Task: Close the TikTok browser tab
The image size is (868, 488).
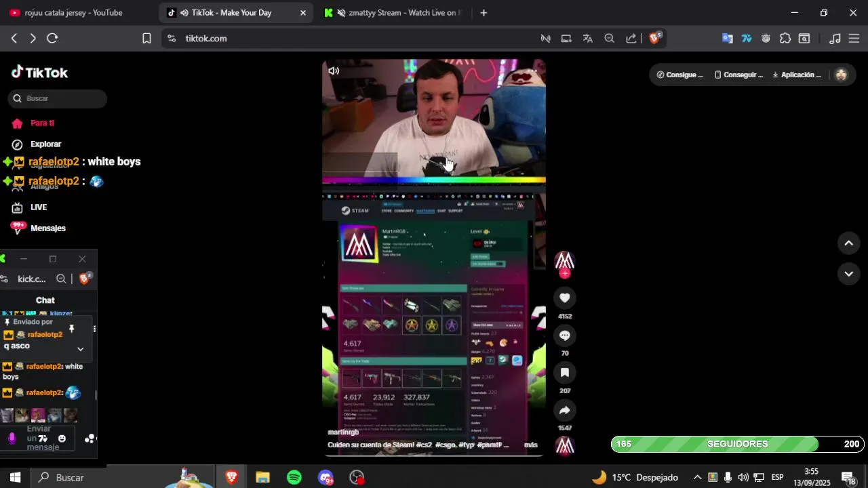Action: (303, 13)
